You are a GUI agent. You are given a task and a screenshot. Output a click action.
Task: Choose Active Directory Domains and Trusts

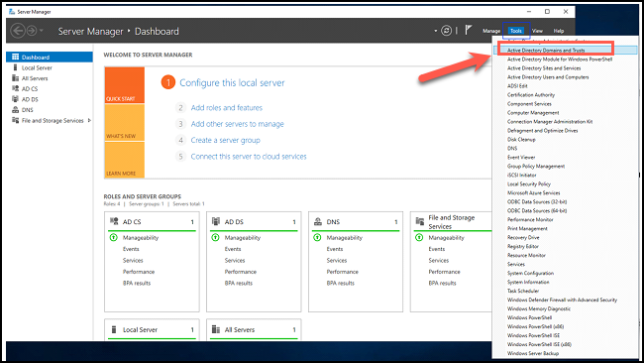coord(565,51)
